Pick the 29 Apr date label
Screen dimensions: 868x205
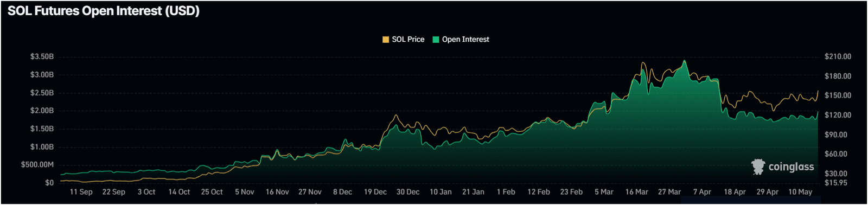point(768,192)
